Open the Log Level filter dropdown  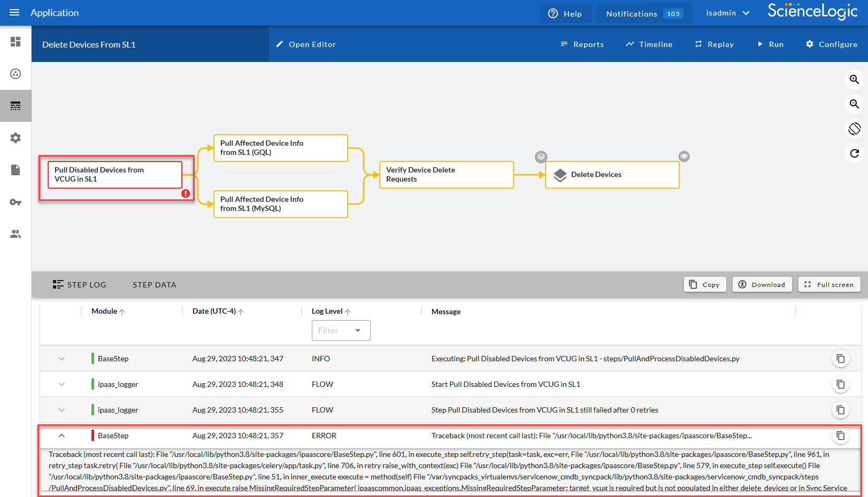(x=341, y=330)
